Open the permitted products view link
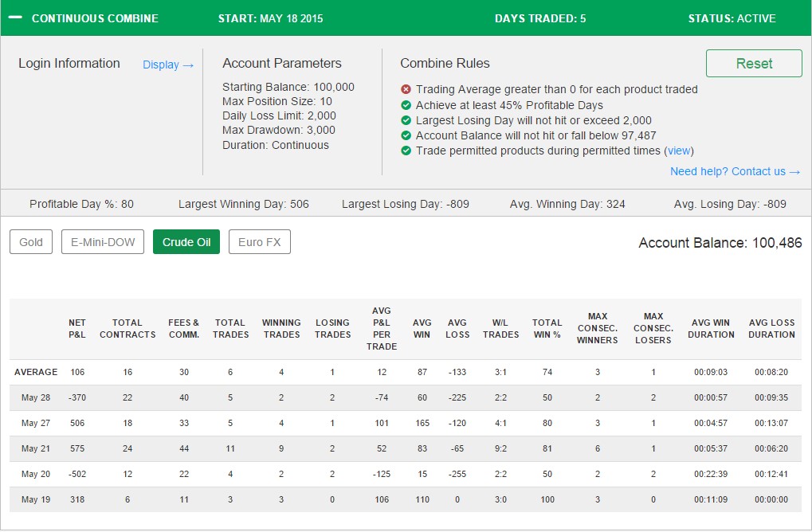This screenshot has height=532, width=812. pos(678,151)
